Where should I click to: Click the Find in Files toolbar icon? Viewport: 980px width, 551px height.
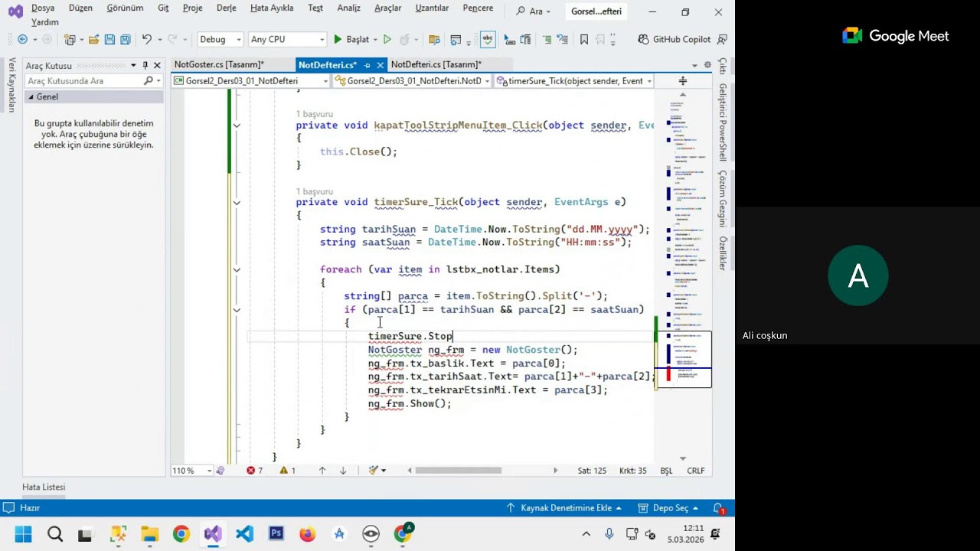435,39
